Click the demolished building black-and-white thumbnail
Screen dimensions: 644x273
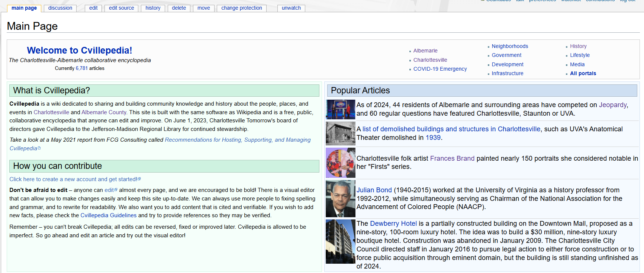click(341, 134)
